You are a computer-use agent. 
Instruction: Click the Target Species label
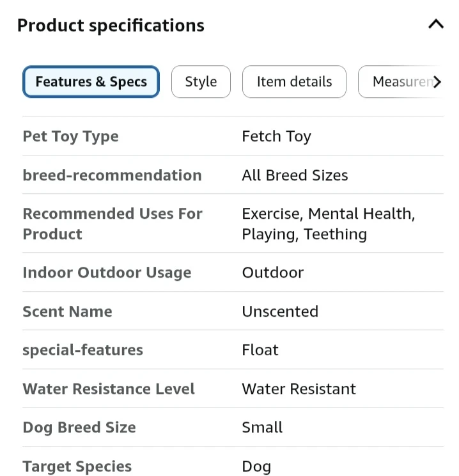pos(77,466)
